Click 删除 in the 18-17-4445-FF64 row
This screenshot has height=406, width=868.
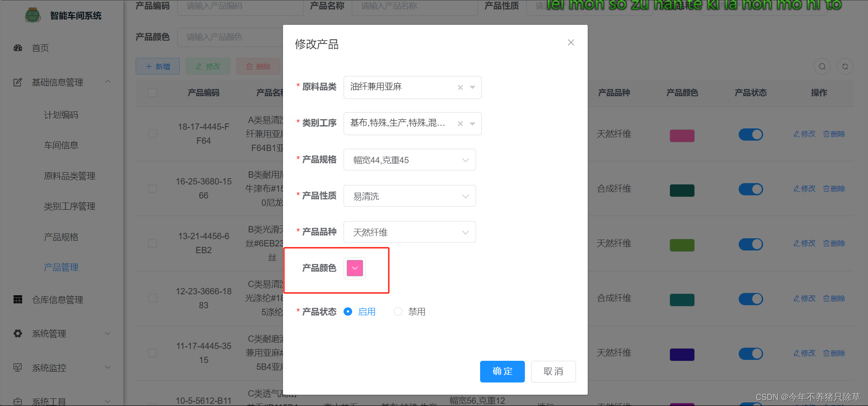point(834,134)
